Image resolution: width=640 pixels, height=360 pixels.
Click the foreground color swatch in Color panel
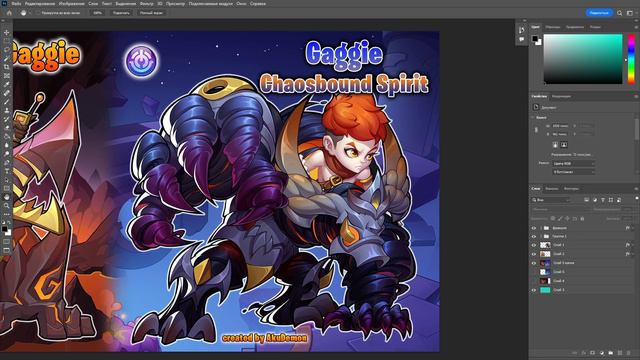[535, 38]
